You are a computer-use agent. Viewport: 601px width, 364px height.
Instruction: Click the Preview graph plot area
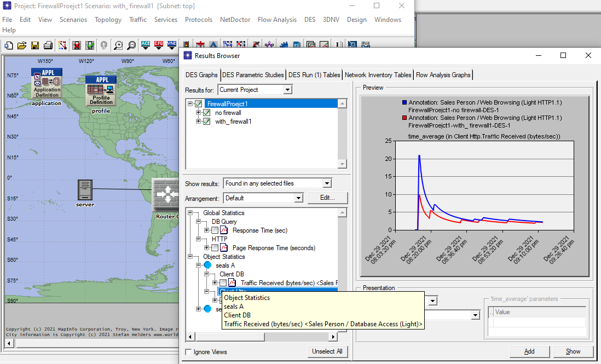tap(484, 186)
